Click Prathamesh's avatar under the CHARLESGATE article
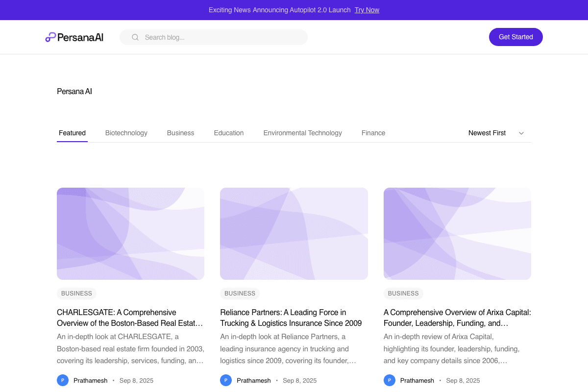588x392 pixels. tap(63, 380)
